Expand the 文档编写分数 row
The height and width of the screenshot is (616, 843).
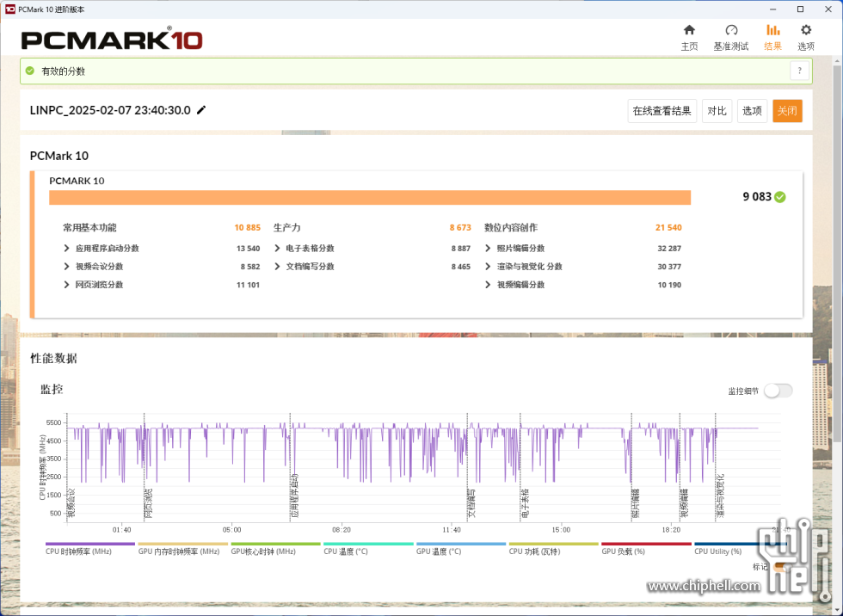277,267
